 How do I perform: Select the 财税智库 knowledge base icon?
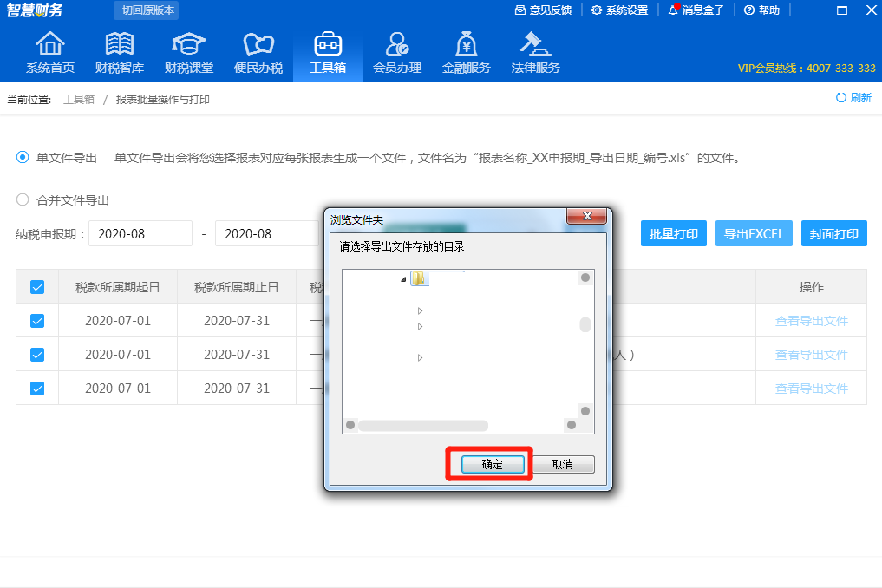(119, 50)
